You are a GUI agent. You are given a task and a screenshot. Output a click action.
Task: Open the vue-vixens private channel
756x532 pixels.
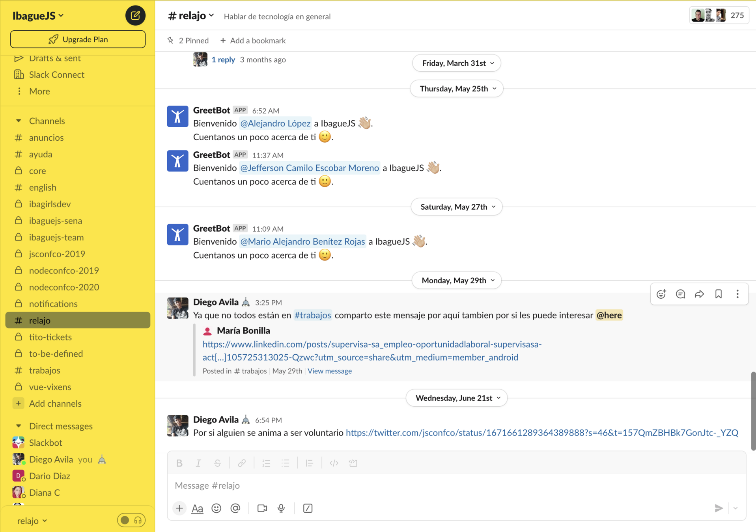coord(78,387)
